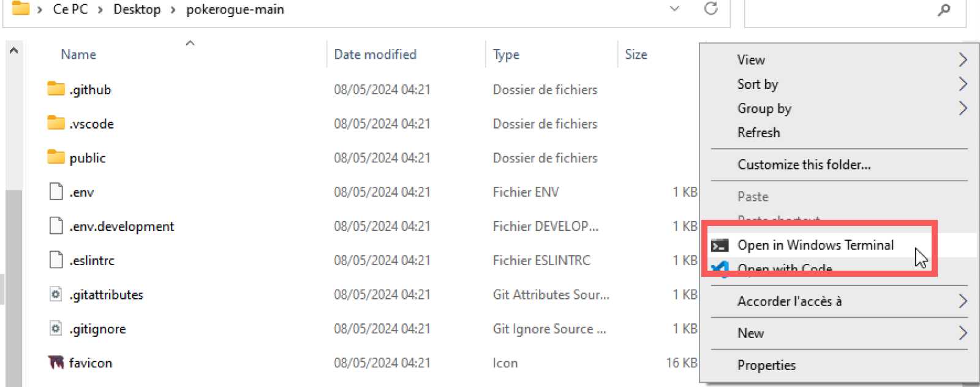Expand the Sort by submenu arrow
Viewport: 980px width, 387px height.
(x=962, y=84)
